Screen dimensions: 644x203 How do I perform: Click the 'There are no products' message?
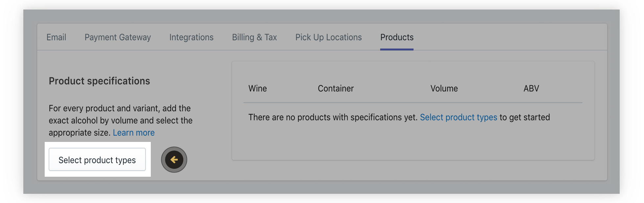(x=333, y=117)
